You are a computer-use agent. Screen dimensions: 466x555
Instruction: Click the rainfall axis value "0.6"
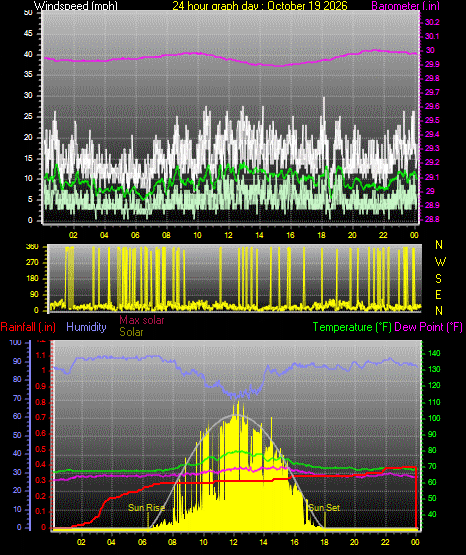pos(41,434)
